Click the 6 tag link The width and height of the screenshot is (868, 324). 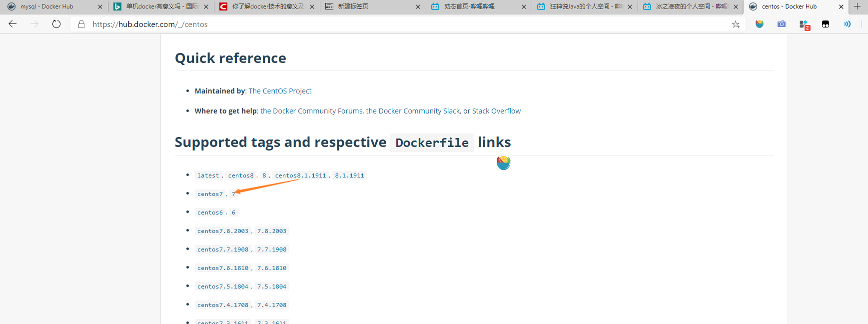(233, 212)
